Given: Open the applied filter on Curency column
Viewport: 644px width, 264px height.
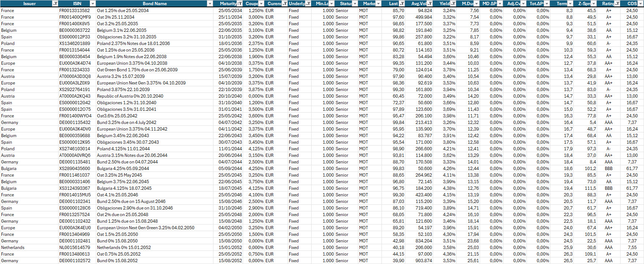Looking at the screenshot, I should tap(284, 4).
